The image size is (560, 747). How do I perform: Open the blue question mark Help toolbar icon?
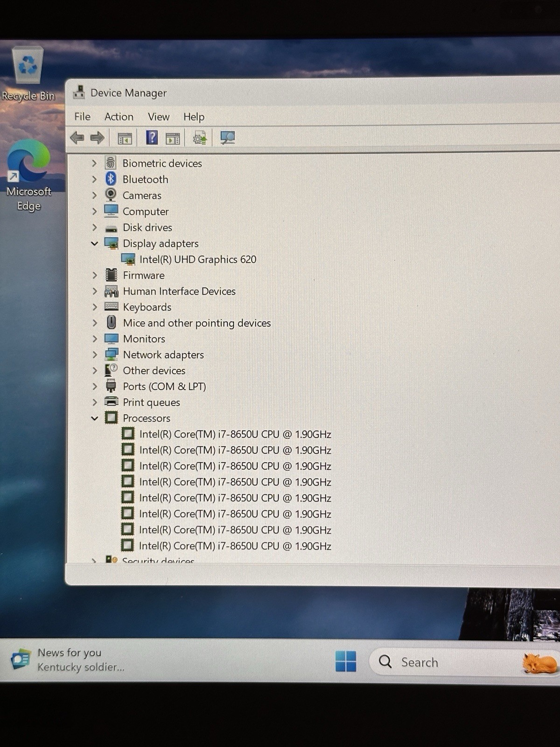tap(152, 138)
